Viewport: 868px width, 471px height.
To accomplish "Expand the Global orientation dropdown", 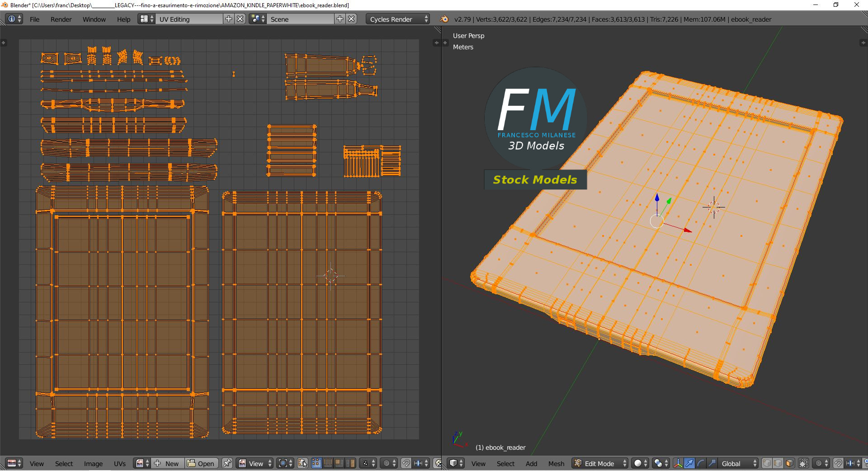I will (738, 463).
